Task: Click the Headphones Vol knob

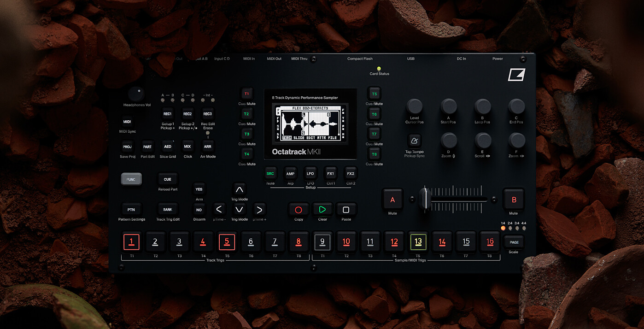Action: (136, 94)
